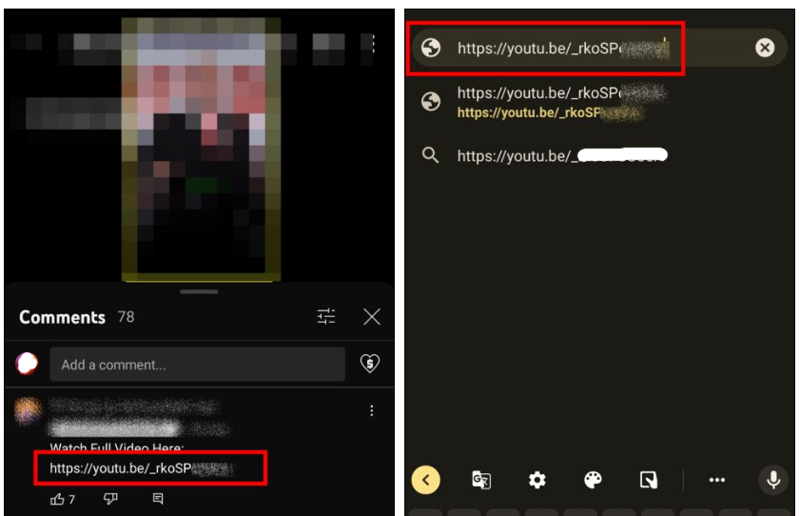Tap the comment count 78
Image resolution: width=800 pixels, height=516 pixels.
(x=126, y=317)
